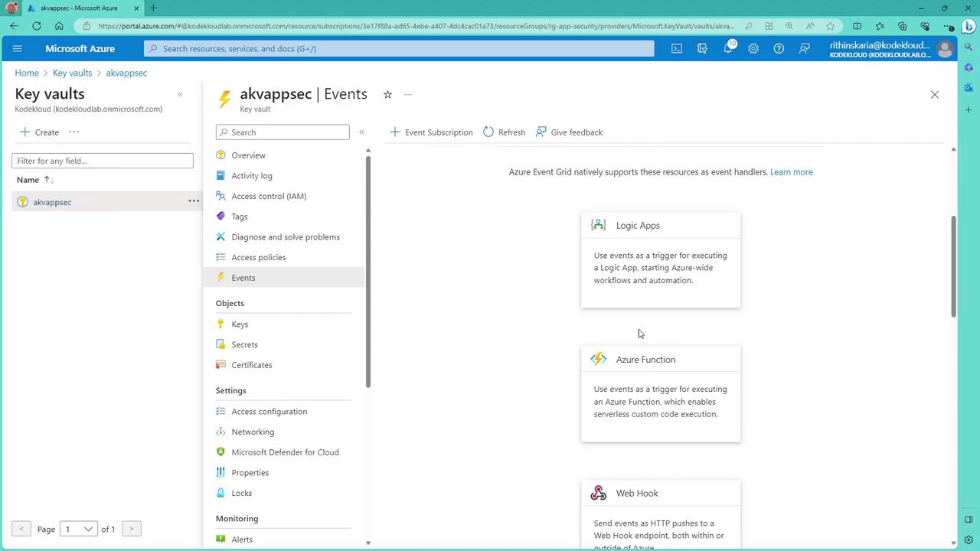Open the page number dropdown

pyautogui.click(x=78, y=529)
